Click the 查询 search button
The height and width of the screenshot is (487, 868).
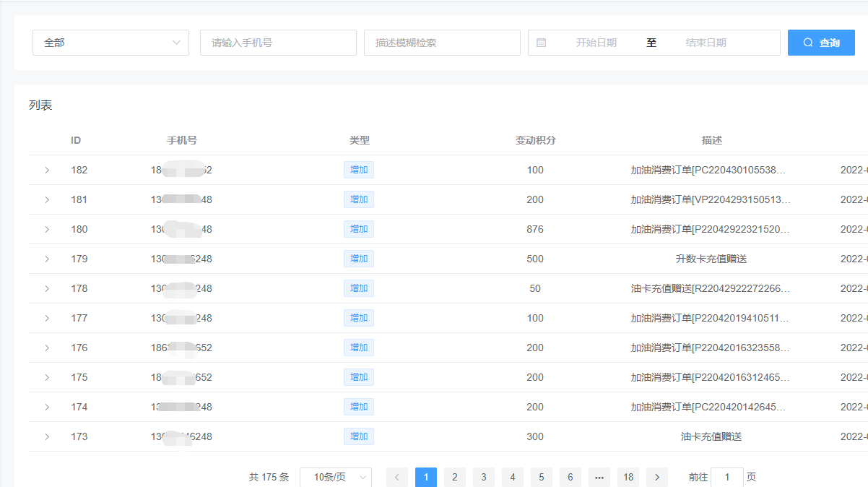click(x=821, y=43)
